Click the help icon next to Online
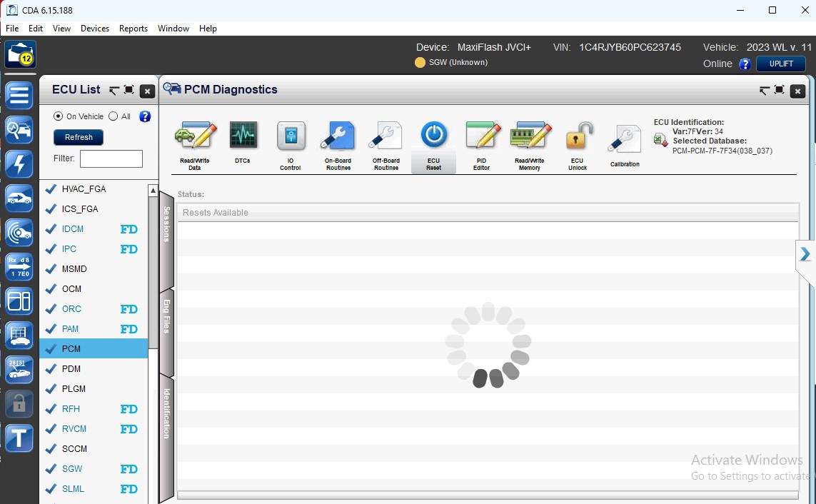Screen dimensions: 816x504 tap(745, 64)
